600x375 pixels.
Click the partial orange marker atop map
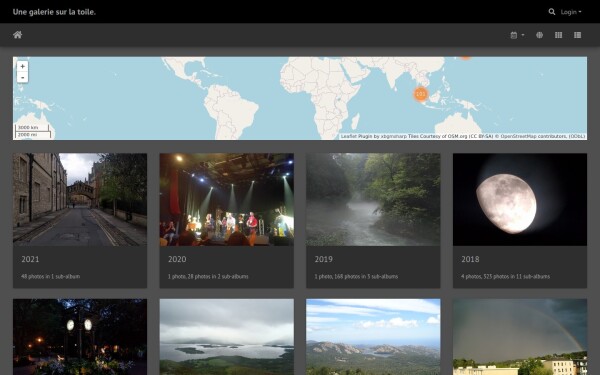click(465, 58)
